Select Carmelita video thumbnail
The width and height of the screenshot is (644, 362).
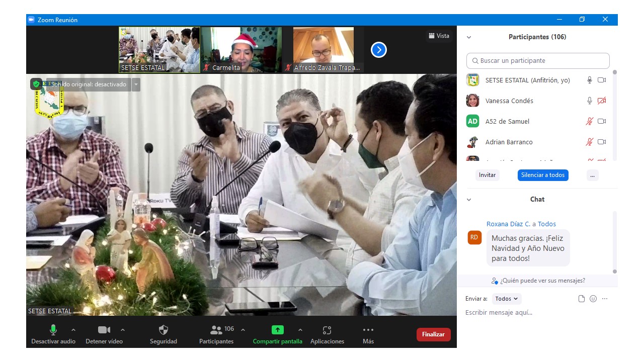(242, 50)
